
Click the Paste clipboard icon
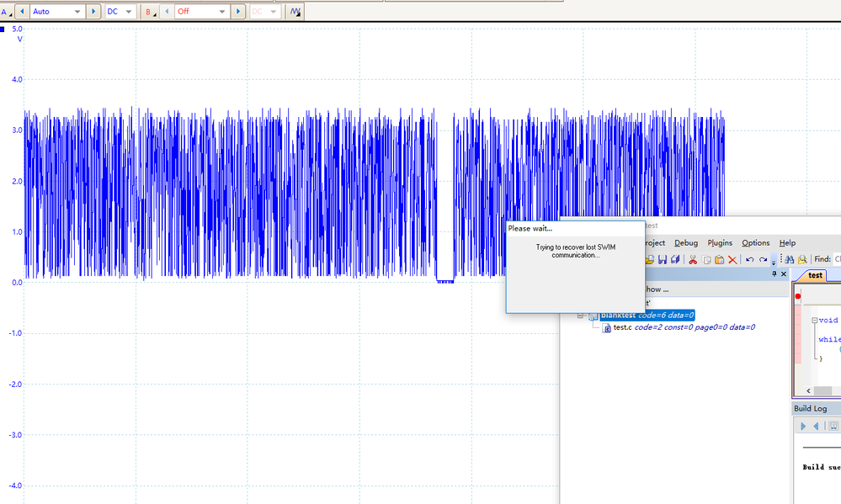pos(719,259)
